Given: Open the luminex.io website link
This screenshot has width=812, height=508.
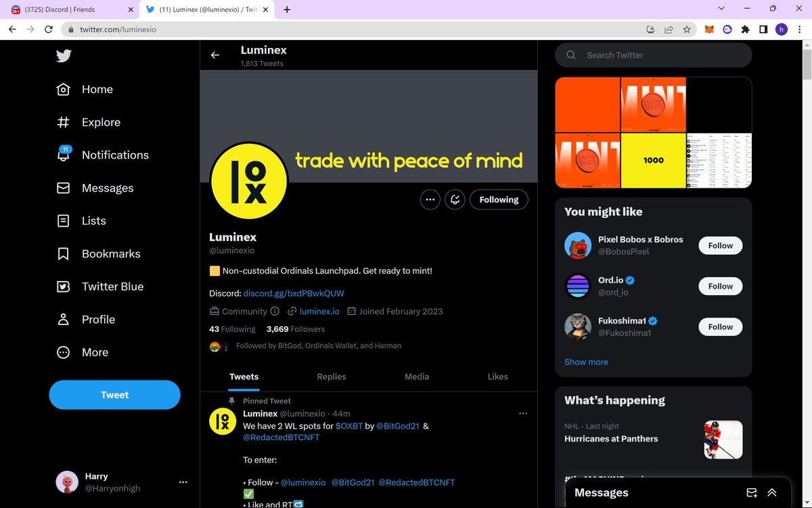Looking at the screenshot, I should [x=319, y=312].
